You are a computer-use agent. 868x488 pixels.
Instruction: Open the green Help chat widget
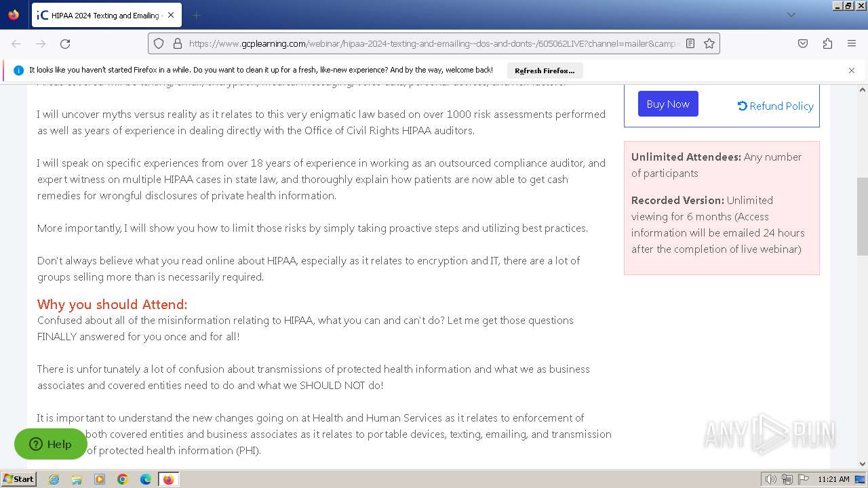(x=51, y=444)
